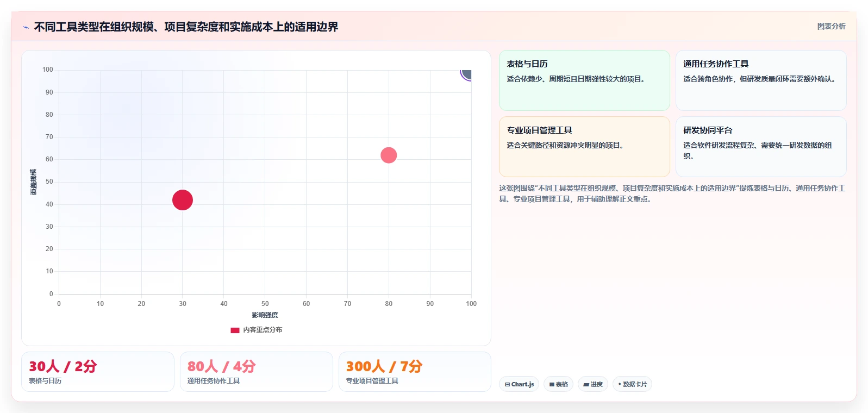Click the y-axis tick label 100
The height and width of the screenshot is (413, 868).
pyautogui.click(x=48, y=70)
